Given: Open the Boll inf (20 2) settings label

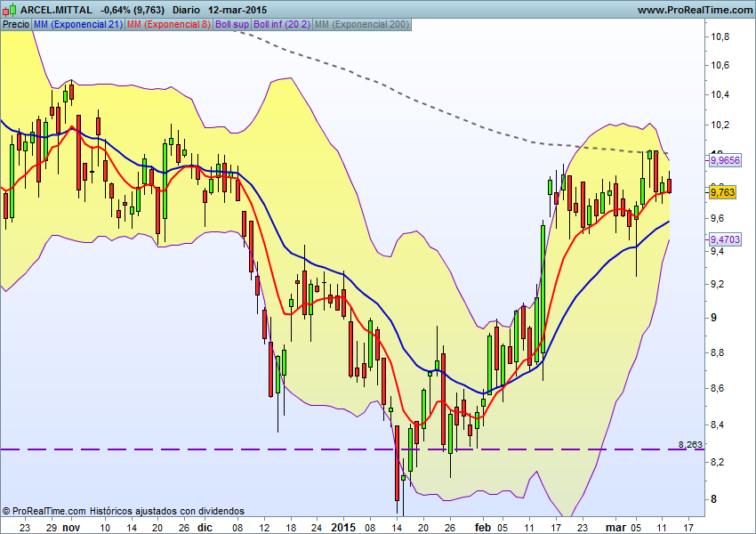Looking at the screenshot, I should (x=281, y=24).
